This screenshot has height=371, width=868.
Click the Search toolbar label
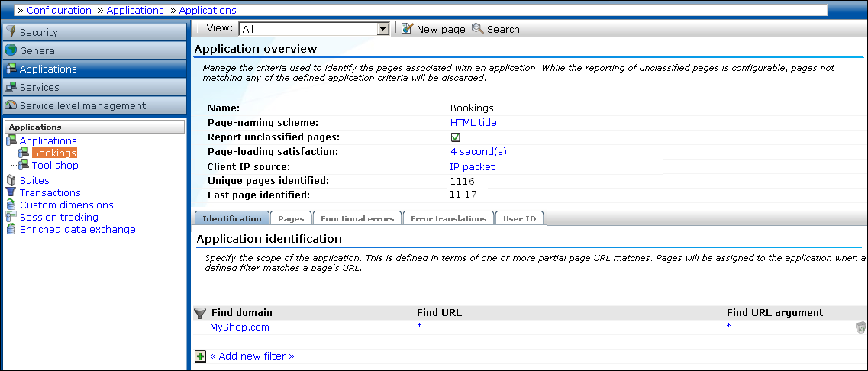(503, 29)
